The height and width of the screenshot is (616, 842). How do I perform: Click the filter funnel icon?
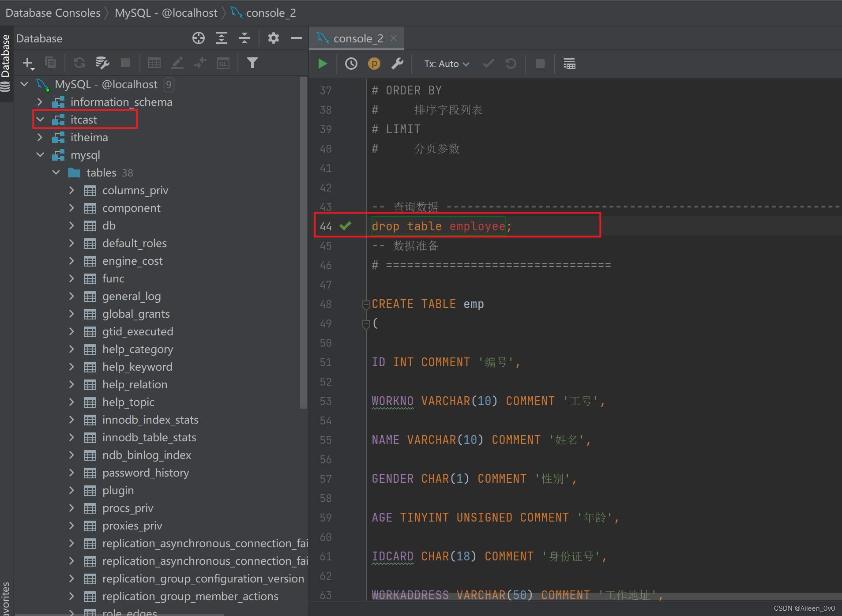[x=252, y=63]
